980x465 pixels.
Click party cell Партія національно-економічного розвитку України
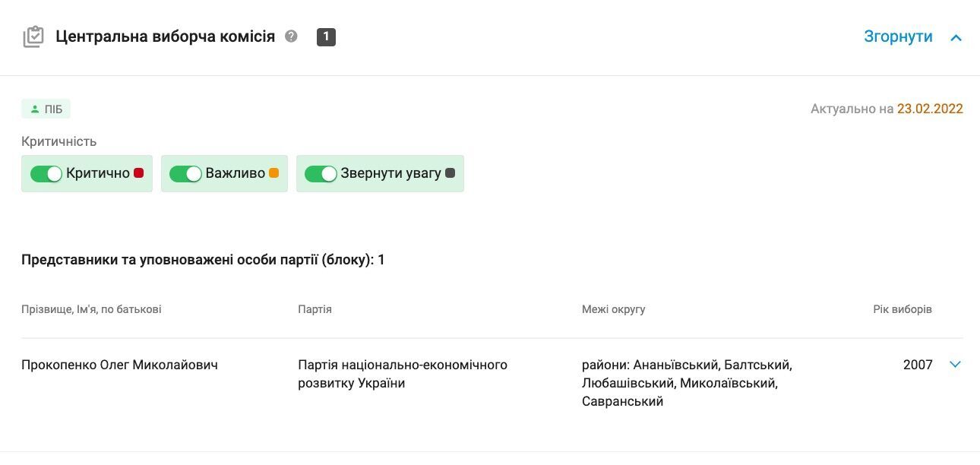(403, 374)
